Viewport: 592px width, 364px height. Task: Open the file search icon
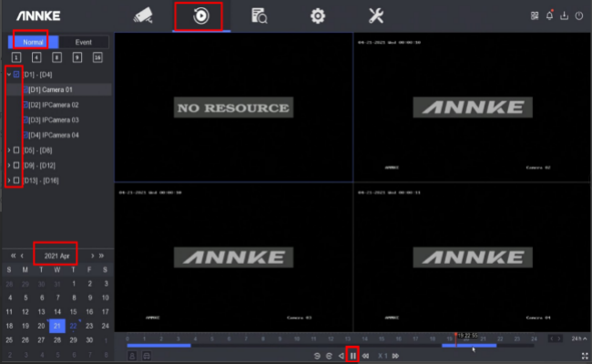(x=259, y=15)
